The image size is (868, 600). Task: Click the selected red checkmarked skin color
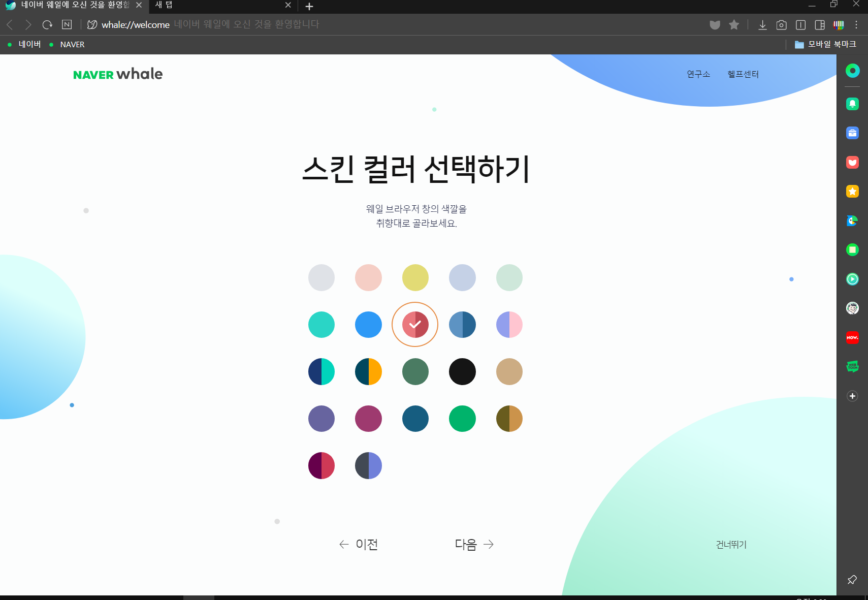415,325
